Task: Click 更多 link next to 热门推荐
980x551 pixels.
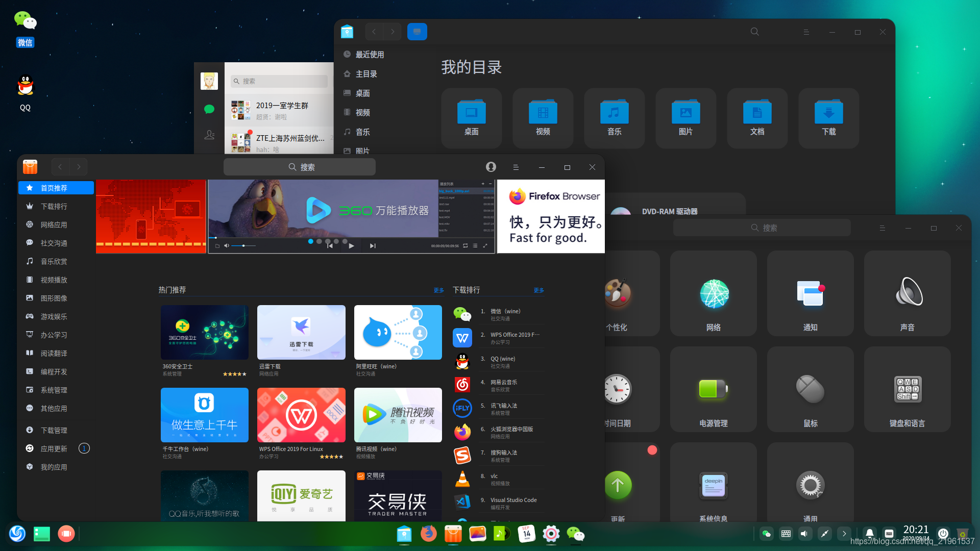Action: coord(438,290)
